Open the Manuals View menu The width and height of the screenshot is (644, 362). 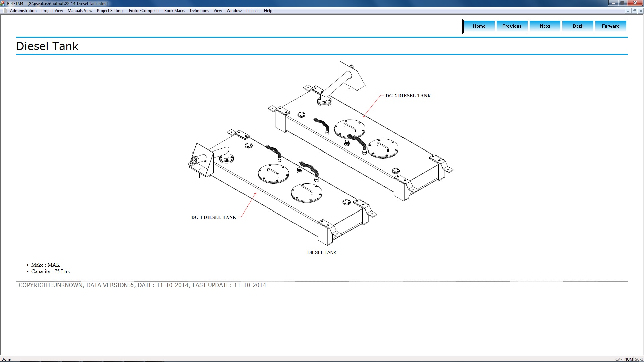(80, 11)
